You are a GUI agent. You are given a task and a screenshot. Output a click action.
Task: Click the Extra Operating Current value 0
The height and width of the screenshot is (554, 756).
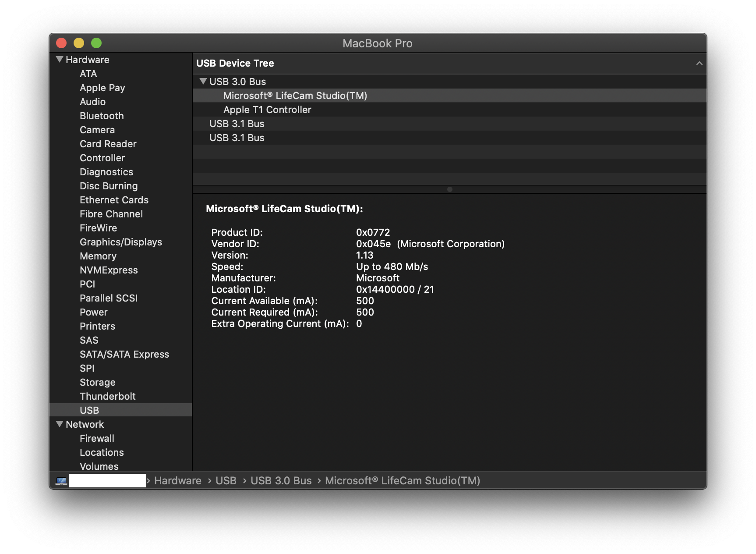click(x=359, y=323)
